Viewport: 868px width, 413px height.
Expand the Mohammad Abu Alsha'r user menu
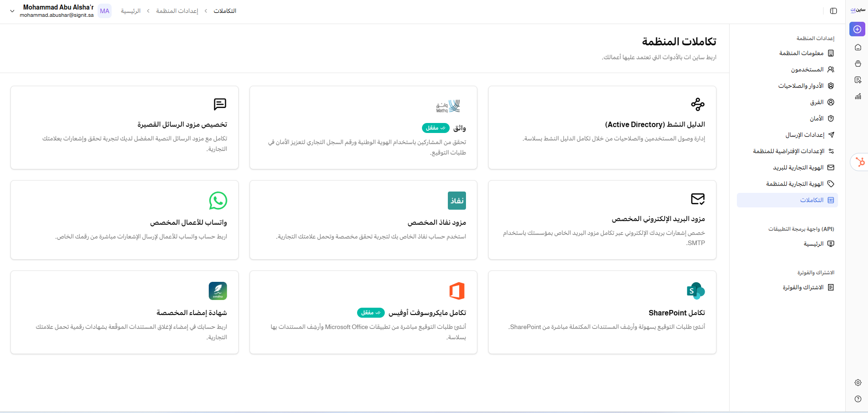click(x=12, y=11)
